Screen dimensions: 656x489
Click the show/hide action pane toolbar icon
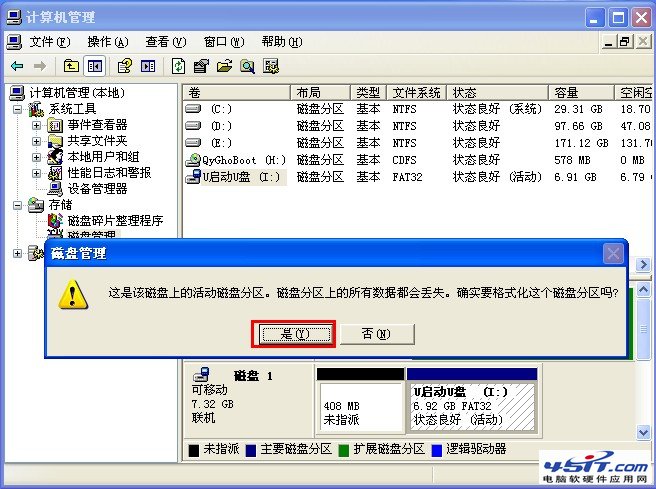[x=148, y=66]
